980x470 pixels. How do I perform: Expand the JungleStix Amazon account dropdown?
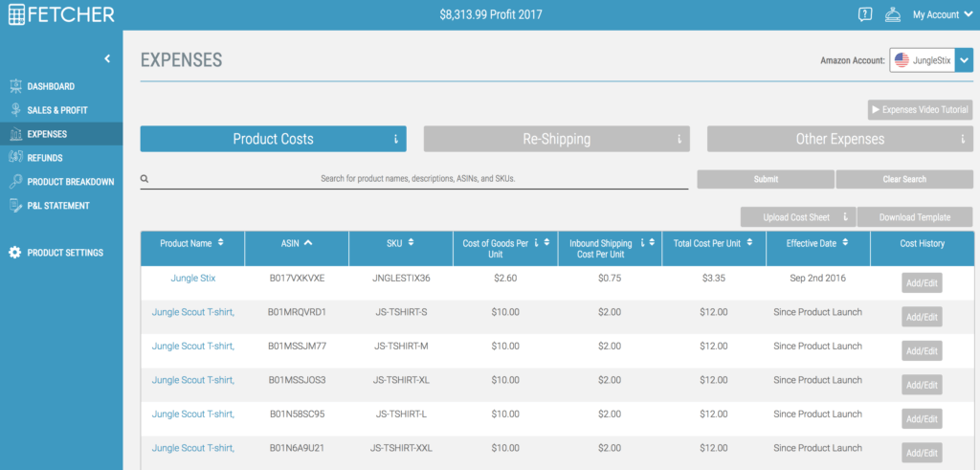coord(964,60)
